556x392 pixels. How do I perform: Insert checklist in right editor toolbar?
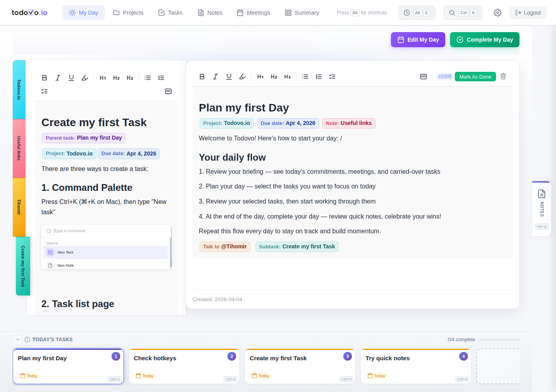click(x=332, y=77)
